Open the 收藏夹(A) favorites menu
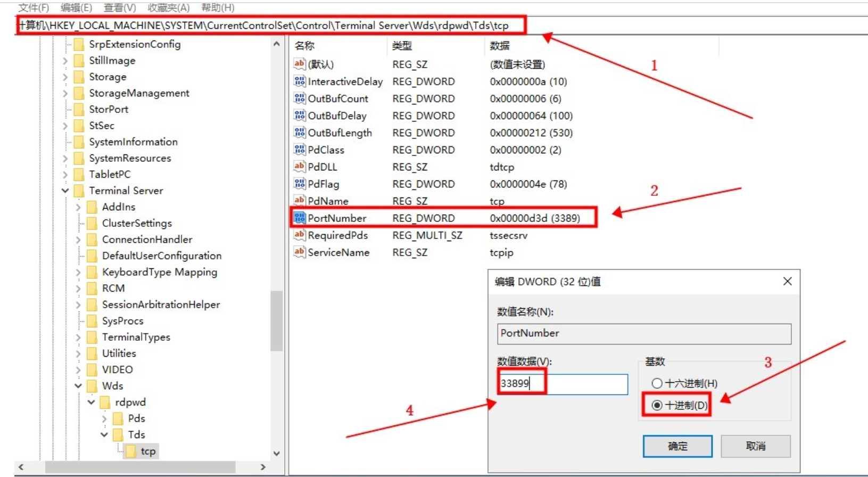This screenshot has height=477, width=868. pos(168,7)
